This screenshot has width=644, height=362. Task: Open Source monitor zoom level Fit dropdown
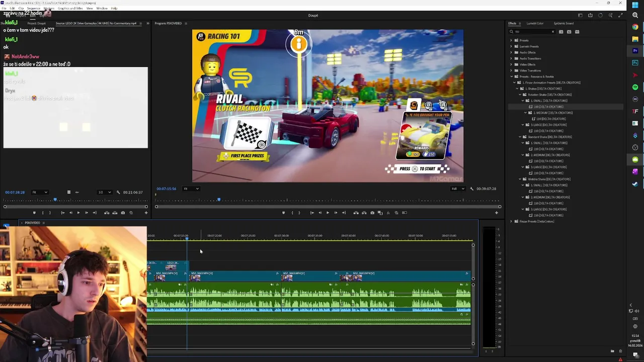tap(40, 192)
